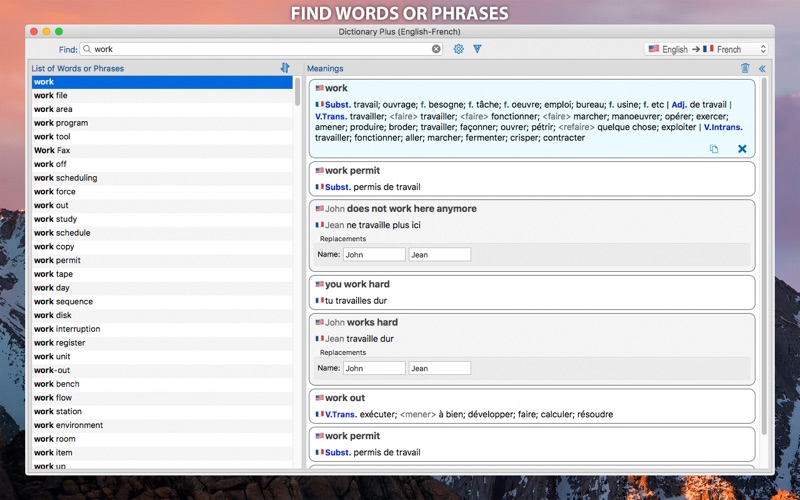Select 'work tape' entry

point(162,274)
